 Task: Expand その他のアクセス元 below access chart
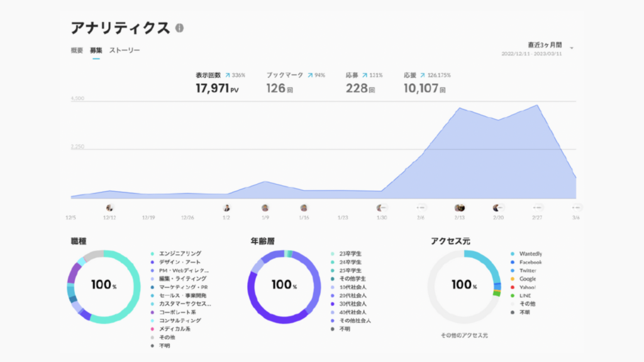[x=464, y=335]
